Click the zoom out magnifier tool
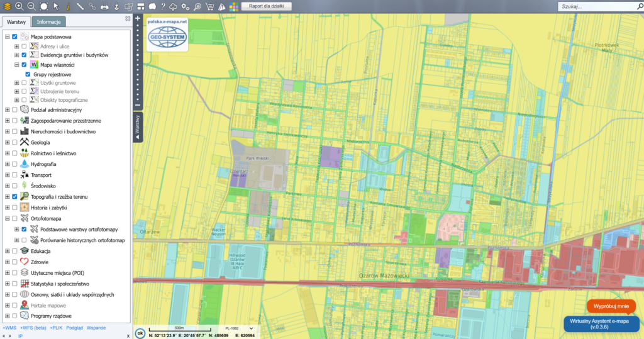This screenshot has height=339, width=644. 31,6
